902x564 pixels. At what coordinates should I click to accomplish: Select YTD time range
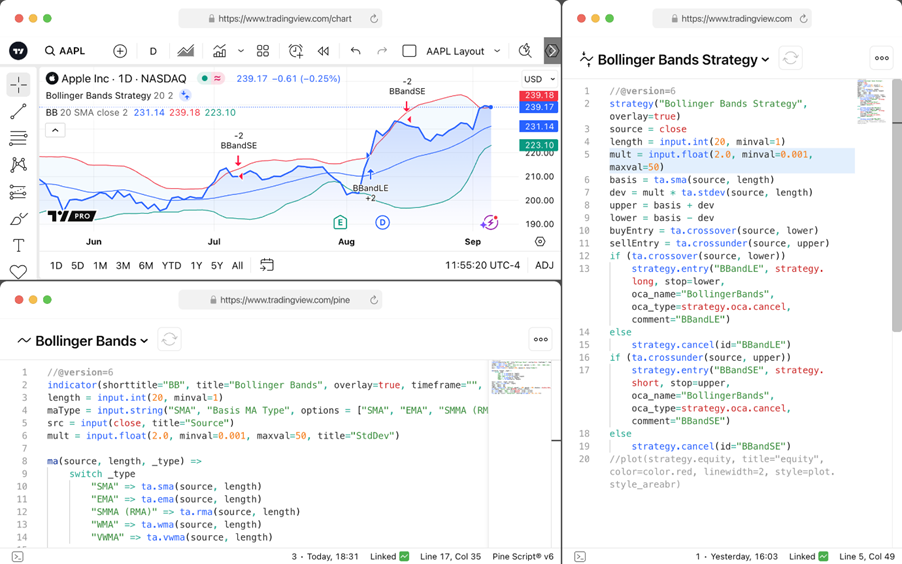coord(171,265)
